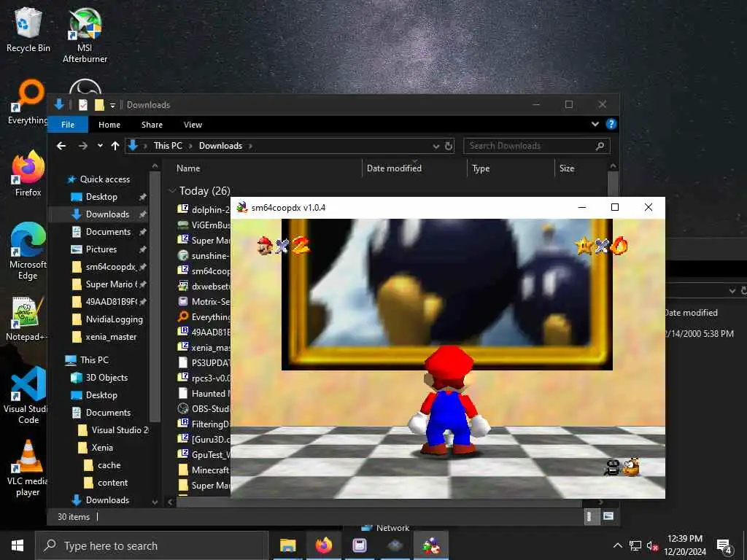Open Notepad++ desktop shortcut
Screen dimensions: 747x560
coord(28,319)
